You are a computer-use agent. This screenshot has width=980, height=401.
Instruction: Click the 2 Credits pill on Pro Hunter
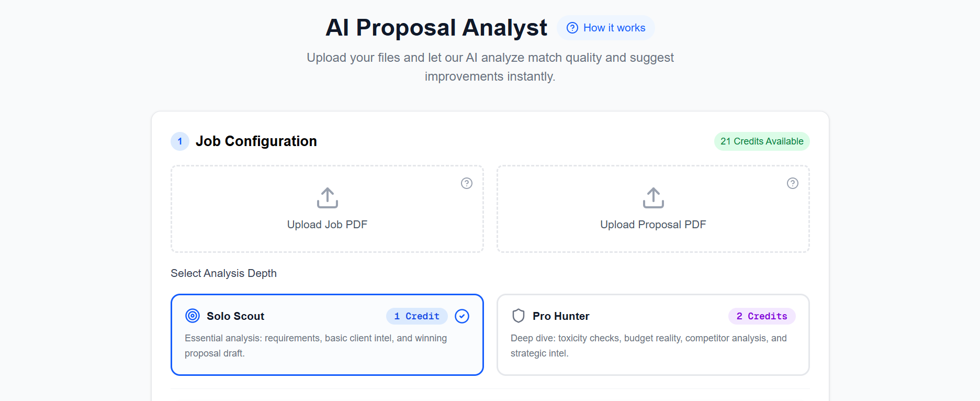(x=761, y=316)
